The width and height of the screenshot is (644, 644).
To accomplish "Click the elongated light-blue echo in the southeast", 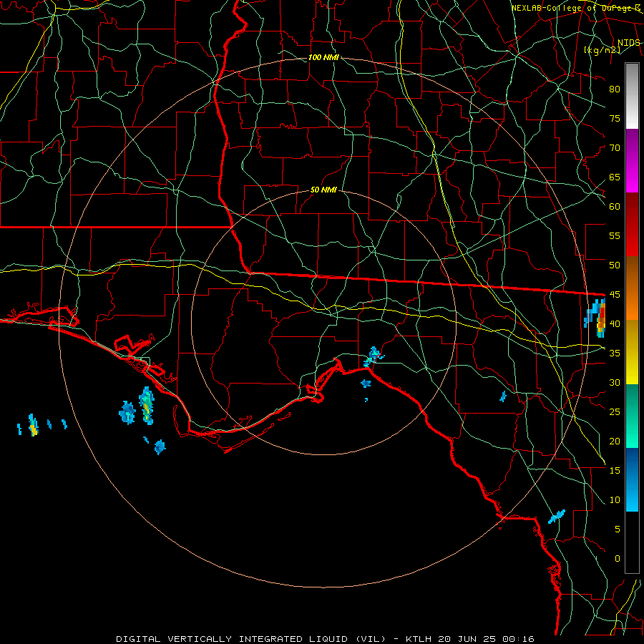I will pos(557,516).
